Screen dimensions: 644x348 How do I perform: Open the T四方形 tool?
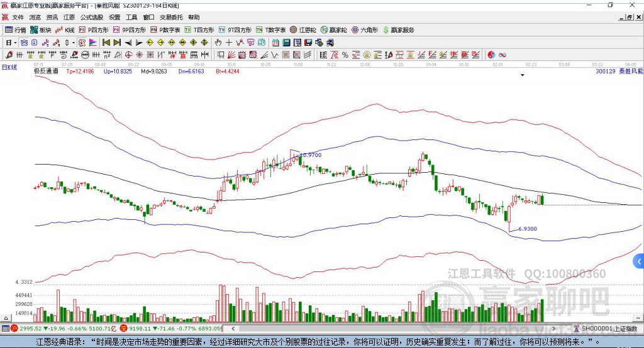(199, 30)
